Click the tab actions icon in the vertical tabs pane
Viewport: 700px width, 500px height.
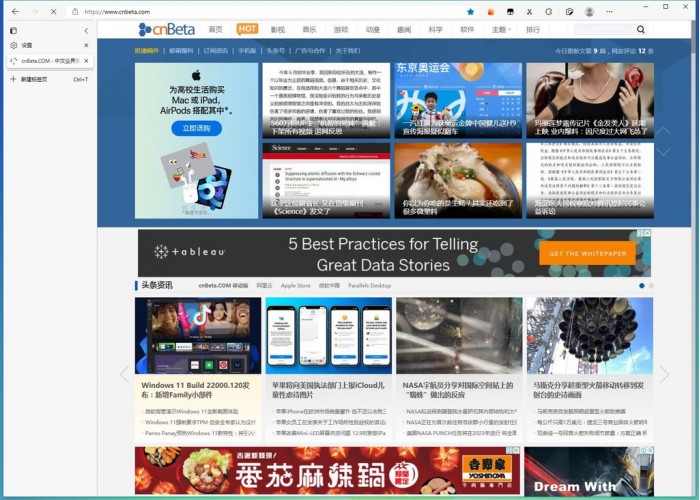tap(13, 30)
